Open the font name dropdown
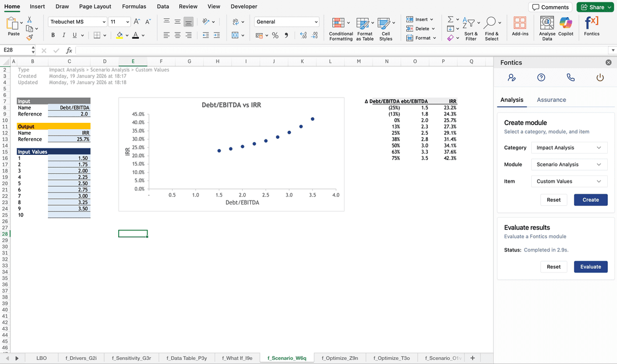Image resolution: width=617 pixels, height=364 pixels. tap(104, 22)
